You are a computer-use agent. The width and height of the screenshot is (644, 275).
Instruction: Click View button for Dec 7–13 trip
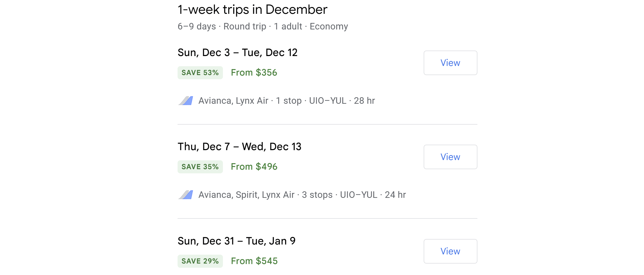coord(450,157)
